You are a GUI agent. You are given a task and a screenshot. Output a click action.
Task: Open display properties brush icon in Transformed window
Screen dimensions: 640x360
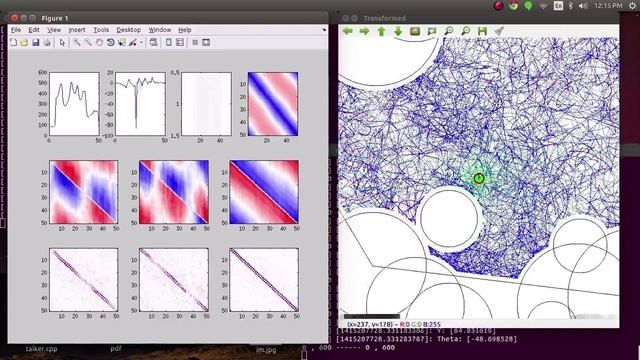(499, 31)
